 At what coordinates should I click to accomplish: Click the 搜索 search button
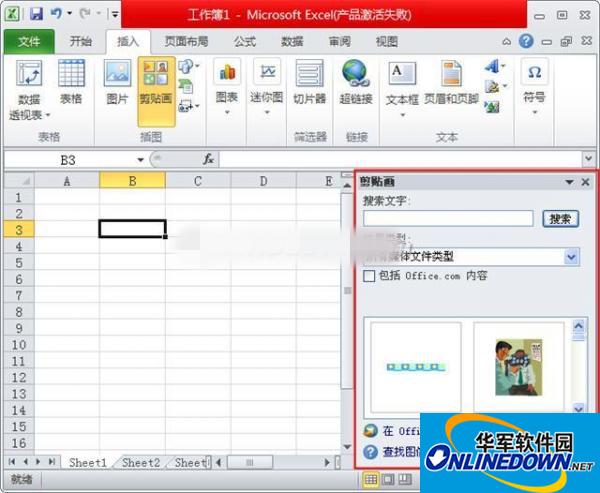click(x=561, y=219)
